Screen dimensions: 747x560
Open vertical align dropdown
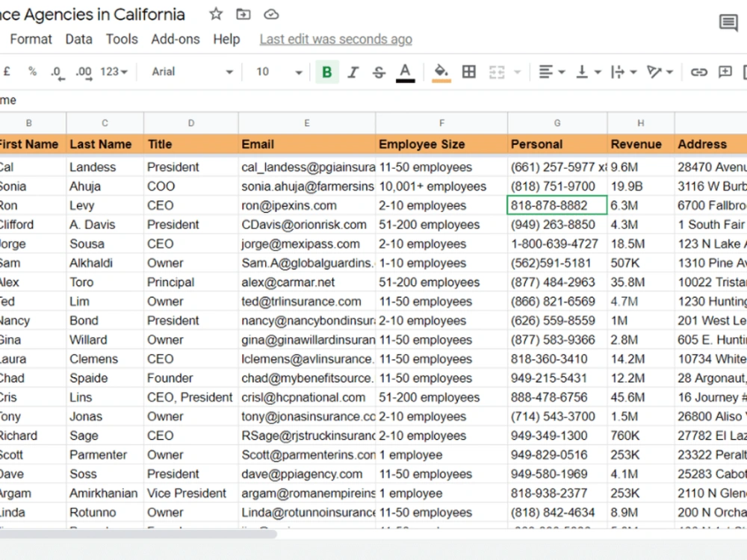click(589, 72)
